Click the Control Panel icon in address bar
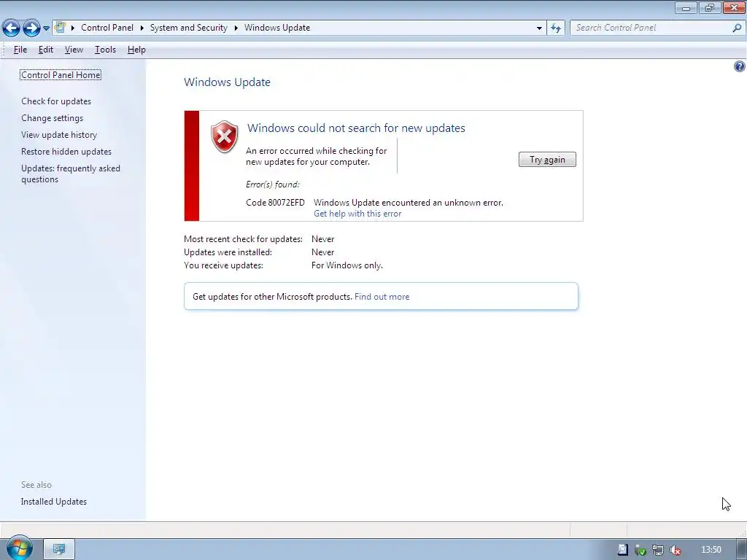The width and height of the screenshot is (747, 560). [x=60, y=28]
